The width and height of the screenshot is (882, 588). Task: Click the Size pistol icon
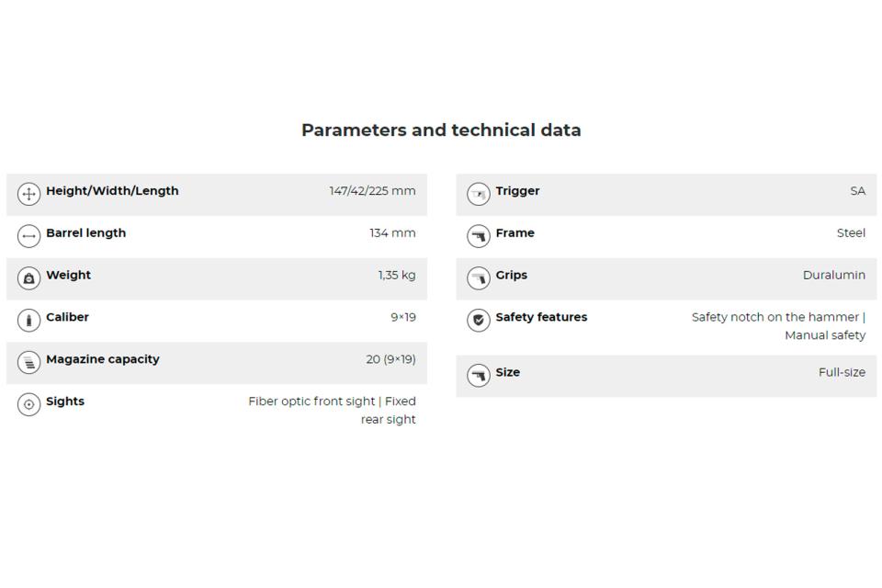(x=478, y=376)
